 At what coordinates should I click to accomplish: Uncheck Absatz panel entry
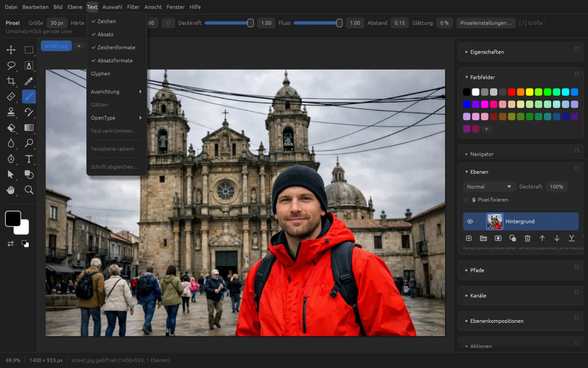[117, 34]
